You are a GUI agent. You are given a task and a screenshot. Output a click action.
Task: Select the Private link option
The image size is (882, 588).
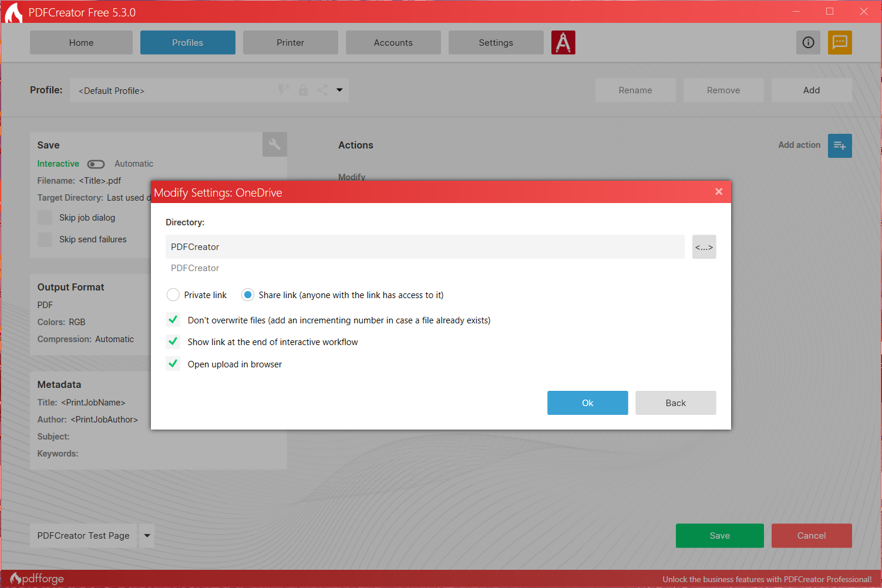[173, 295]
